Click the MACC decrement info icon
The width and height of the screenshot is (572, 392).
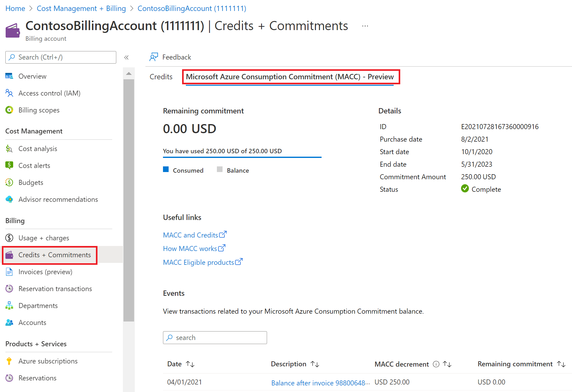click(x=436, y=364)
